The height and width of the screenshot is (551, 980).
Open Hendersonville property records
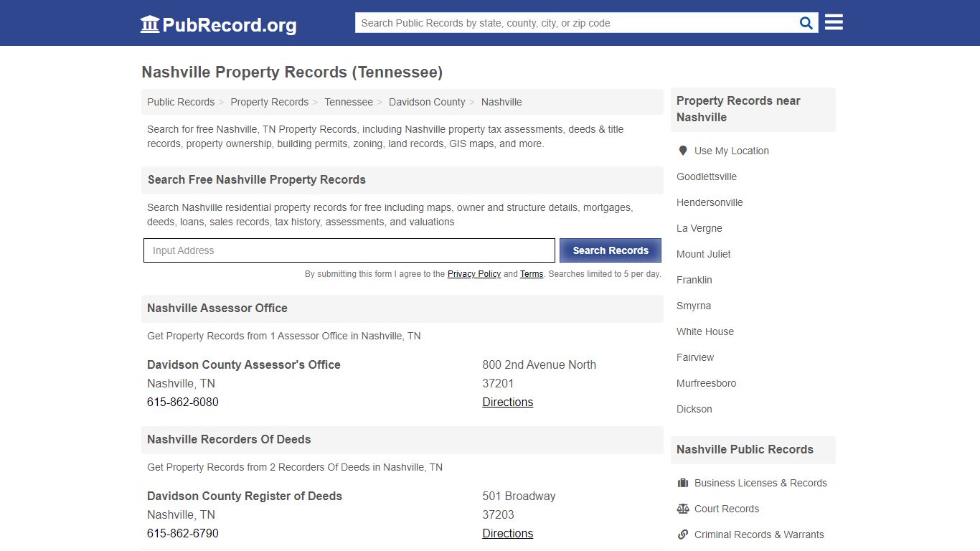click(710, 202)
